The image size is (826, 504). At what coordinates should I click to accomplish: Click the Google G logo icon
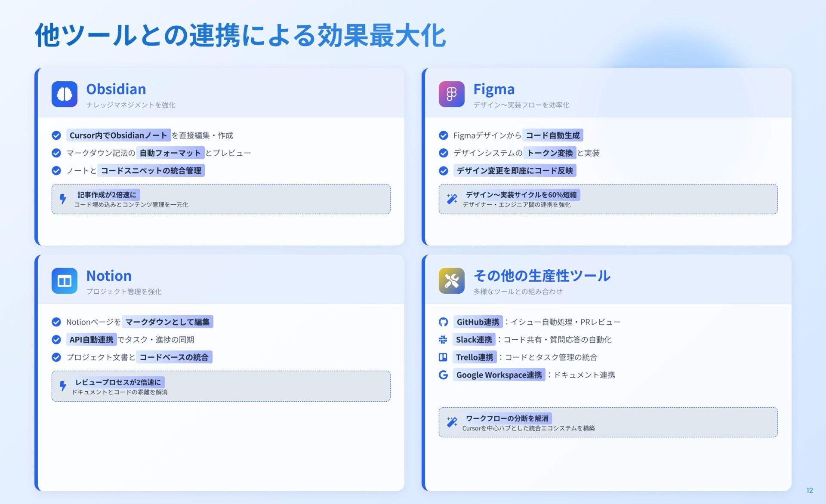(443, 375)
